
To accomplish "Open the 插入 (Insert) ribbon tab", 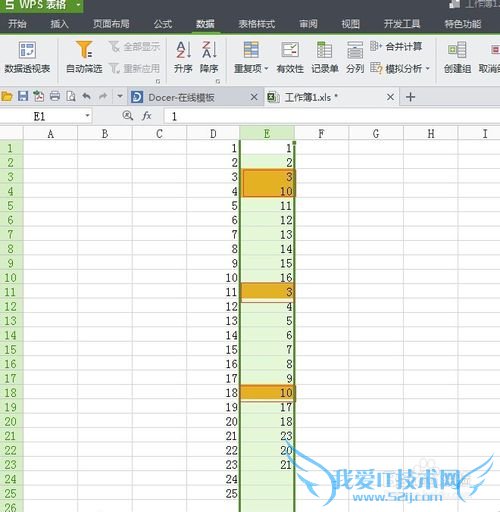I will 59,24.
